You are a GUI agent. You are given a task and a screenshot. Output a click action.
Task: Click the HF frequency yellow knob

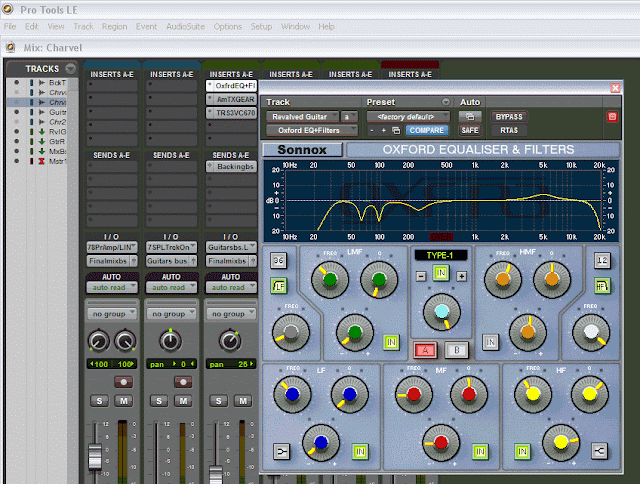533,394
